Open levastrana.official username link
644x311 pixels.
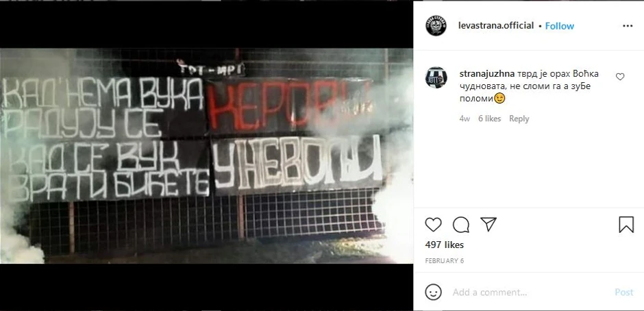pyautogui.click(x=496, y=26)
